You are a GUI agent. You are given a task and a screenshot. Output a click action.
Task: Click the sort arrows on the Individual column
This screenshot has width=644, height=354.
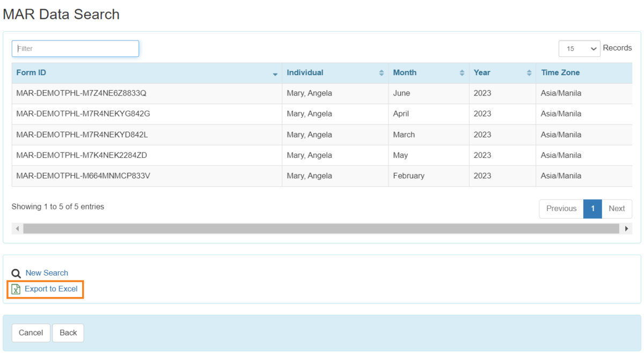(382, 73)
